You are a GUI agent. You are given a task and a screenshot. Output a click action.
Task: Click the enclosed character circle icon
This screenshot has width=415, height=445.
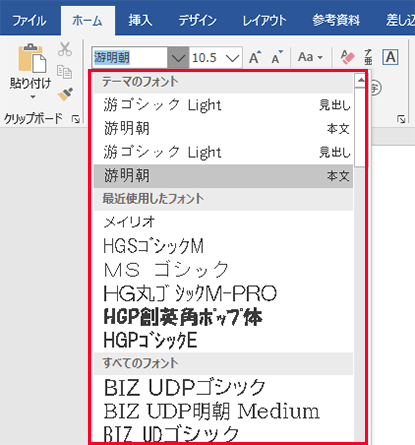pos(375,88)
